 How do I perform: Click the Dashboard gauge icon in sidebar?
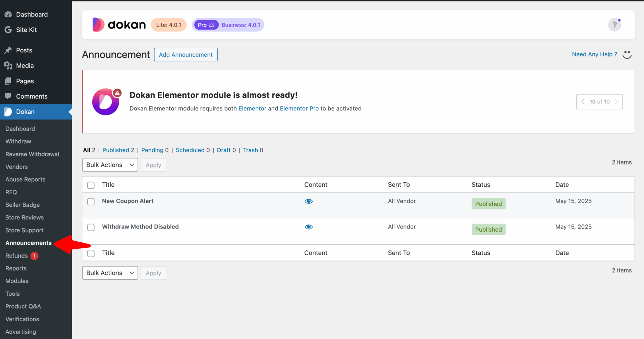point(8,14)
